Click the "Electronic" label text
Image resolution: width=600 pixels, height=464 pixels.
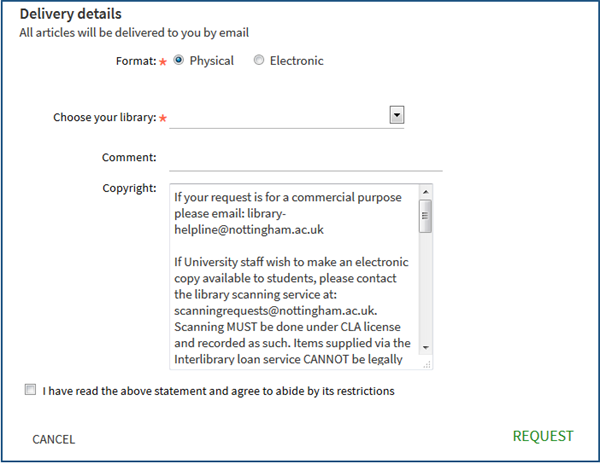(297, 61)
